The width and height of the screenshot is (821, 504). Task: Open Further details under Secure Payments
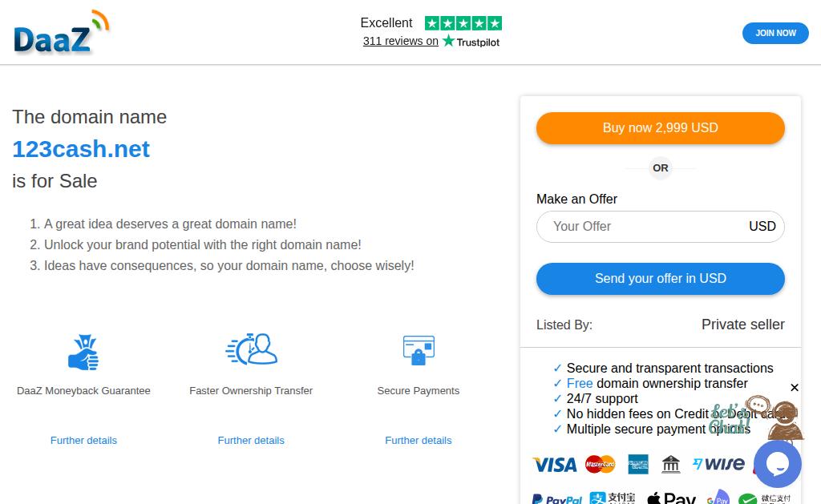[419, 441]
